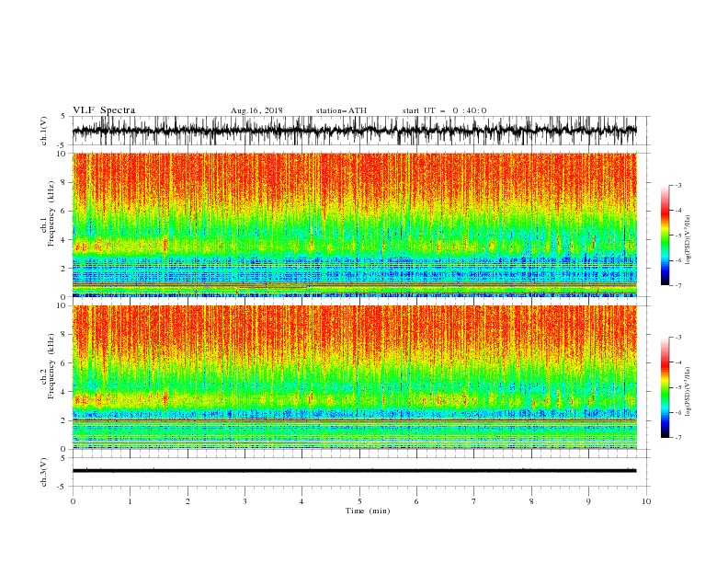Click the ch.3 flat waveform trace
Viewport: 728px width, 563px height.
[355, 471]
